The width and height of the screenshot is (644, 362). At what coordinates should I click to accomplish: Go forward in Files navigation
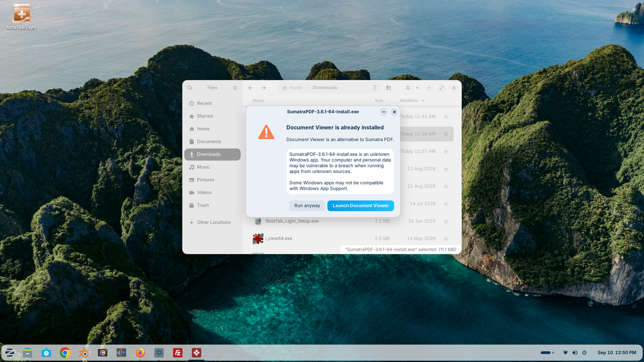click(x=264, y=88)
